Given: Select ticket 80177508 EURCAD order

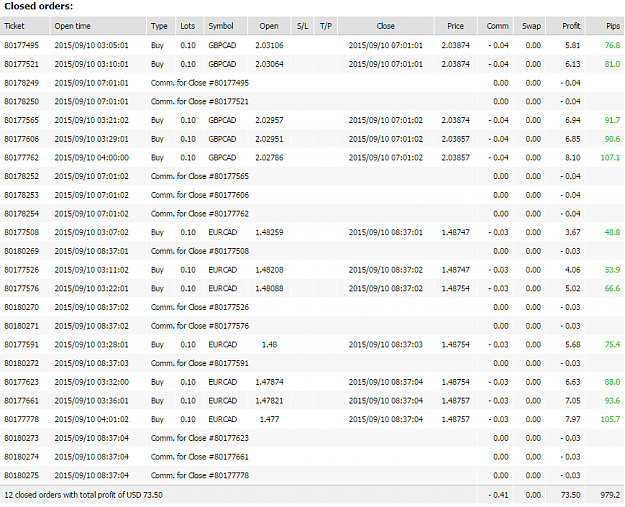Looking at the screenshot, I should pos(312,232).
